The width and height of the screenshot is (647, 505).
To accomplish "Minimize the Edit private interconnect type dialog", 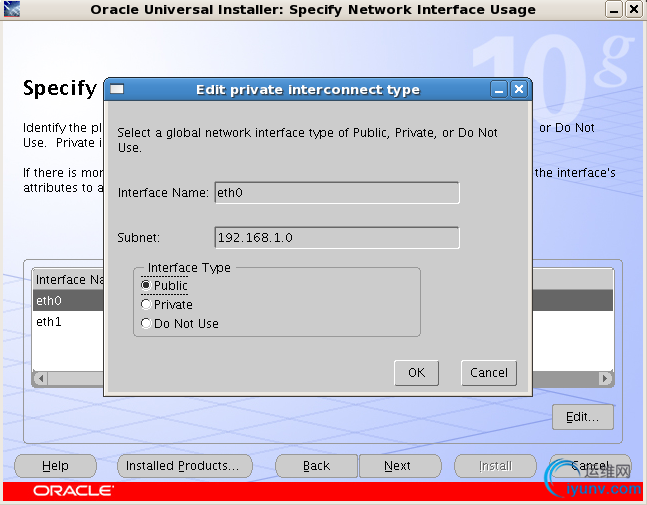I will pyautogui.click(x=499, y=89).
